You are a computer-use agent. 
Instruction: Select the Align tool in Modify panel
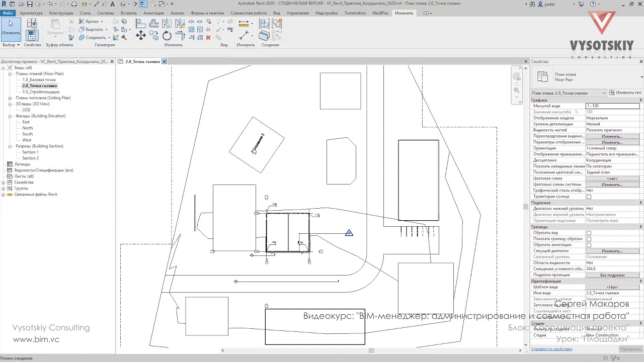pyautogui.click(x=141, y=23)
